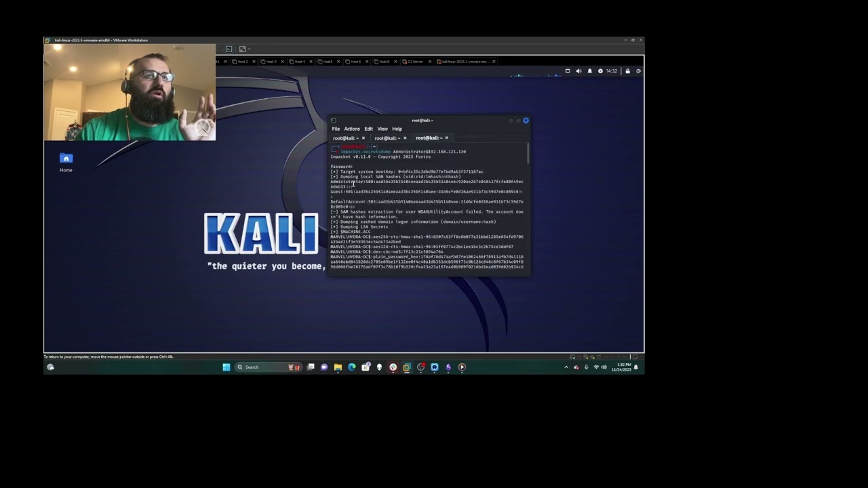The image size is (868, 488).
Task: Click the Kali panel lock screen icon
Action: click(627, 71)
